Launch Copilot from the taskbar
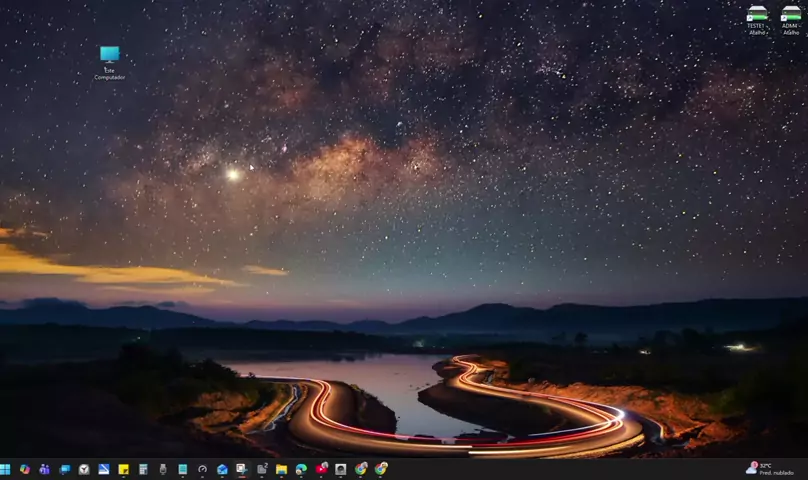Viewport: 808px width, 480px height. click(25, 469)
